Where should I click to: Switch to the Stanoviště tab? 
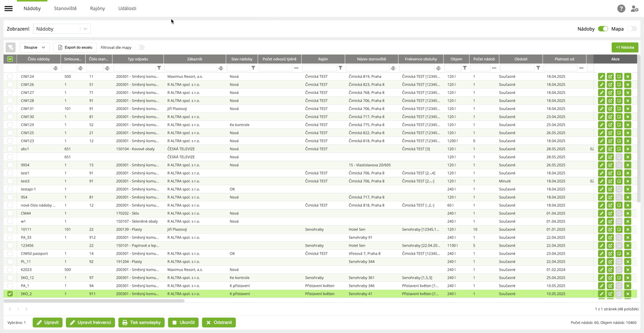coord(65,9)
